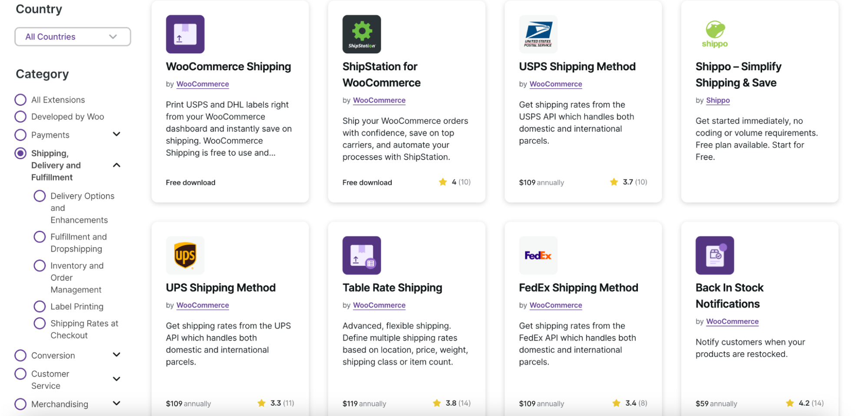Open the USPS Shipping Method title
Screen dimensions: 868x416
point(577,66)
